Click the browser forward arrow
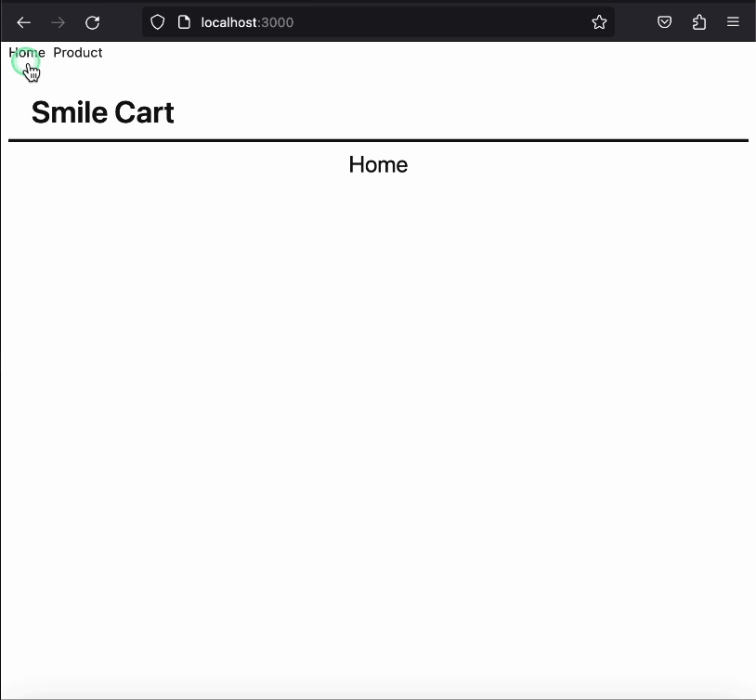 (58, 22)
